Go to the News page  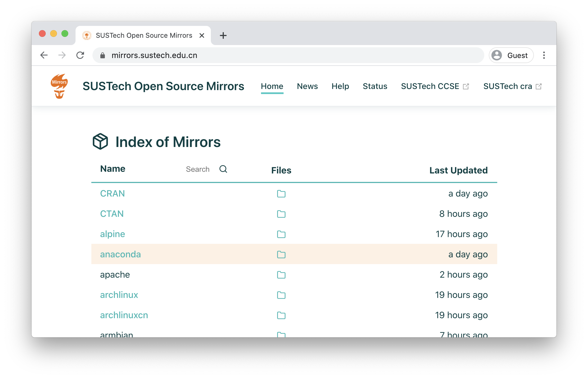point(307,86)
